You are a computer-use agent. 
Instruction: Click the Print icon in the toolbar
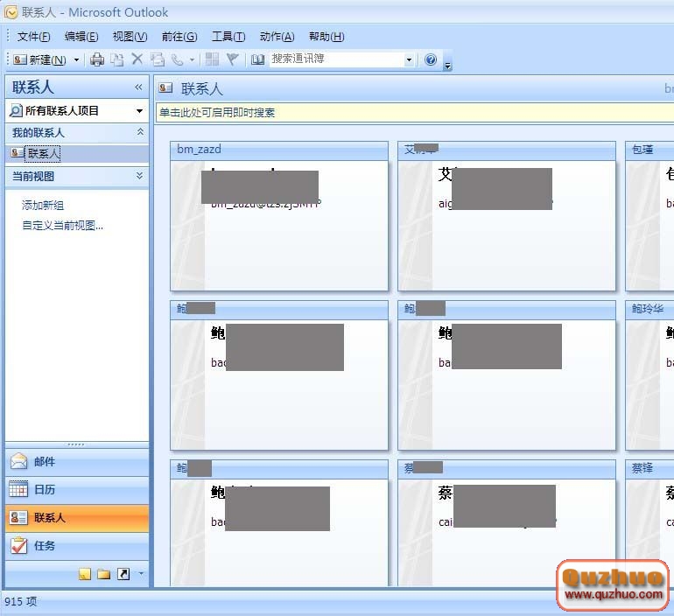[x=97, y=59]
